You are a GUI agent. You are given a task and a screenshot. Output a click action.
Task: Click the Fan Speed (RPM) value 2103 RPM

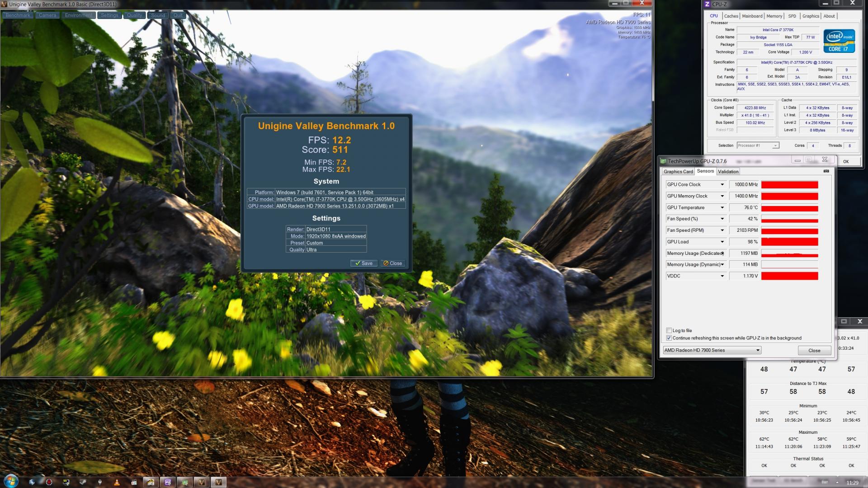(x=744, y=230)
